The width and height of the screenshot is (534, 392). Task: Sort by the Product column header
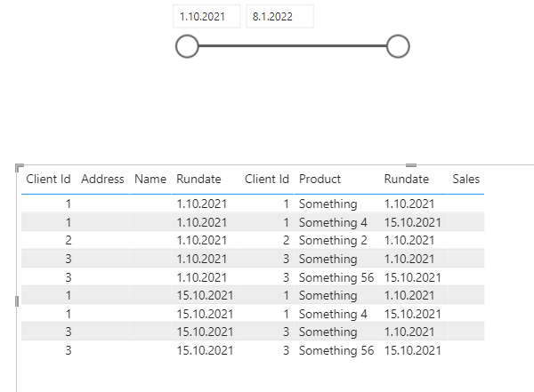[x=320, y=179]
